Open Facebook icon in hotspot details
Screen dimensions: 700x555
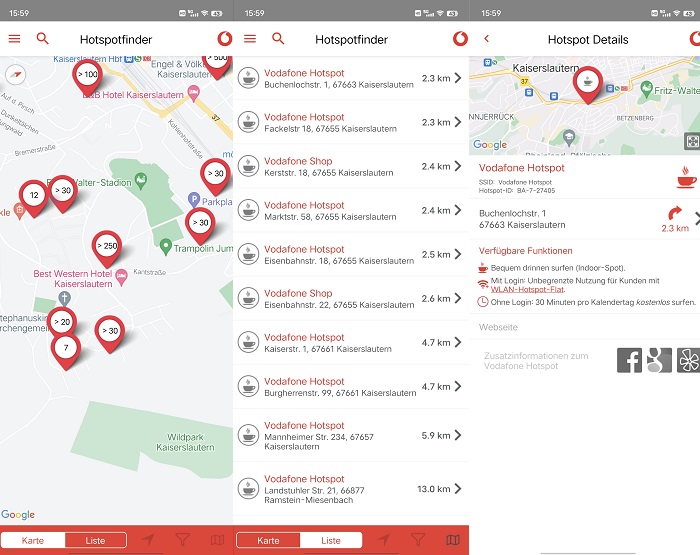tap(629, 360)
